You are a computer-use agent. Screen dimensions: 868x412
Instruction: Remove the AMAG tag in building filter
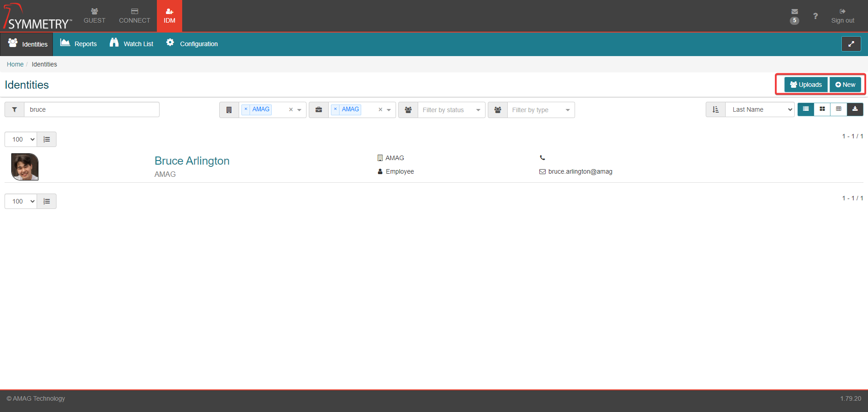[x=246, y=109]
